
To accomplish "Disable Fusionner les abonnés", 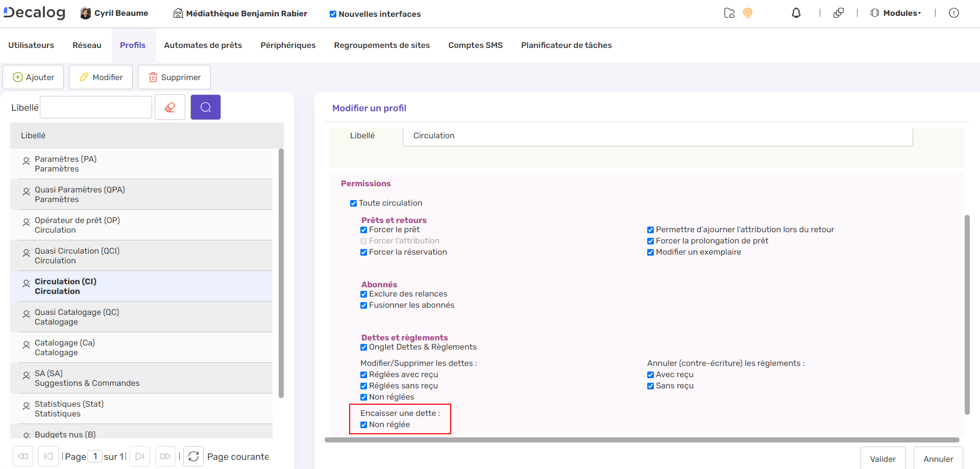I will (x=363, y=305).
